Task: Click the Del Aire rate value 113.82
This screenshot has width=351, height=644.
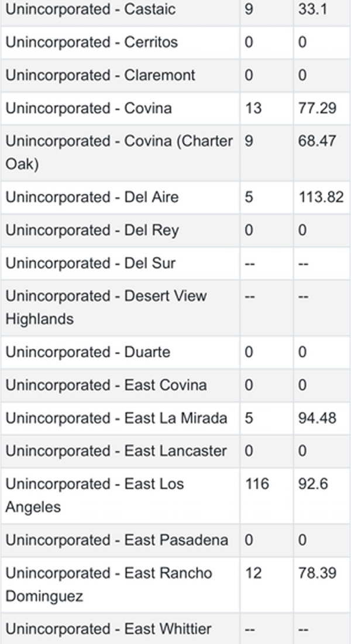Action: pos(321,197)
